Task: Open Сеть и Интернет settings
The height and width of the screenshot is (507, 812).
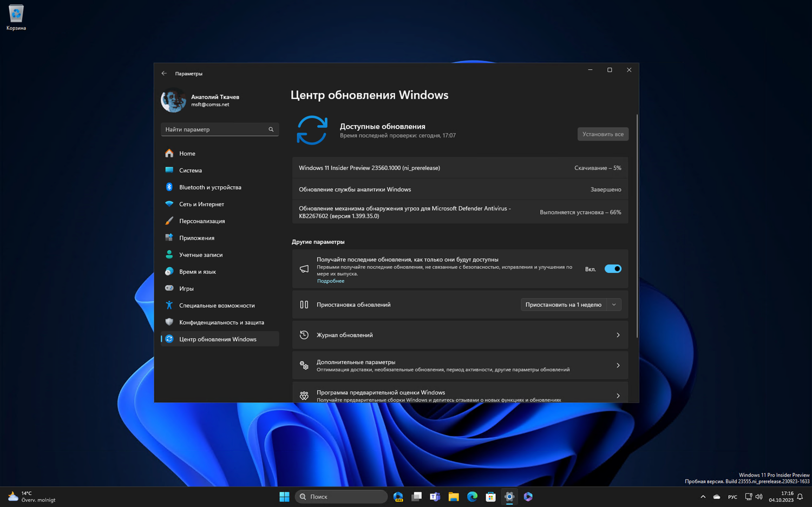Action: tap(201, 204)
